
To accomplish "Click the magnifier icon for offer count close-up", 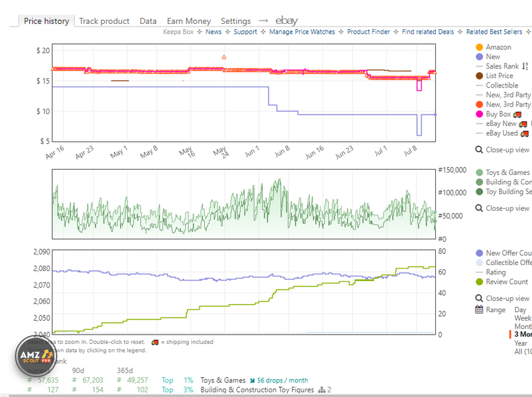I will click(x=479, y=298).
